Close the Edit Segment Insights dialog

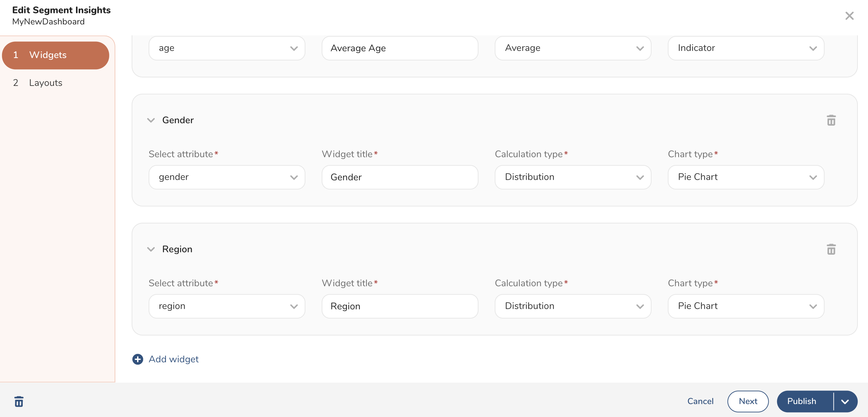click(x=849, y=16)
